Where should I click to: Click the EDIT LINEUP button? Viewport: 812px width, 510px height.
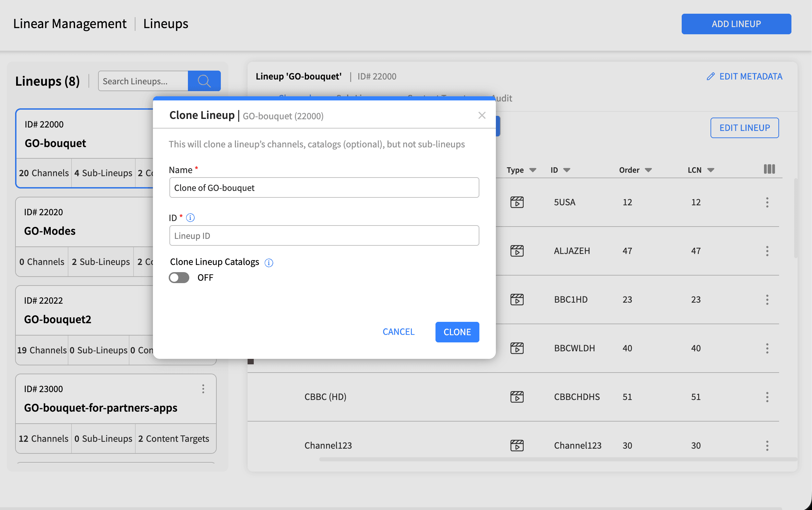[744, 128]
